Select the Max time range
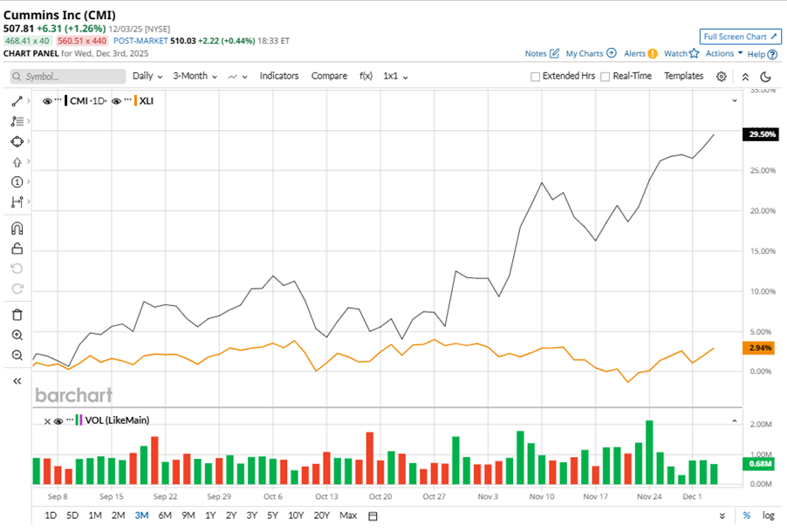 tap(348, 515)
